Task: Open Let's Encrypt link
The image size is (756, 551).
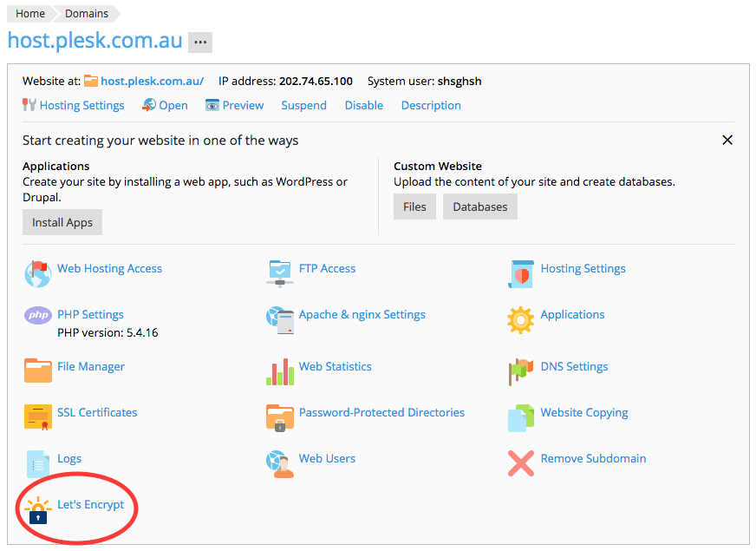Action: [x=91, y=505]
